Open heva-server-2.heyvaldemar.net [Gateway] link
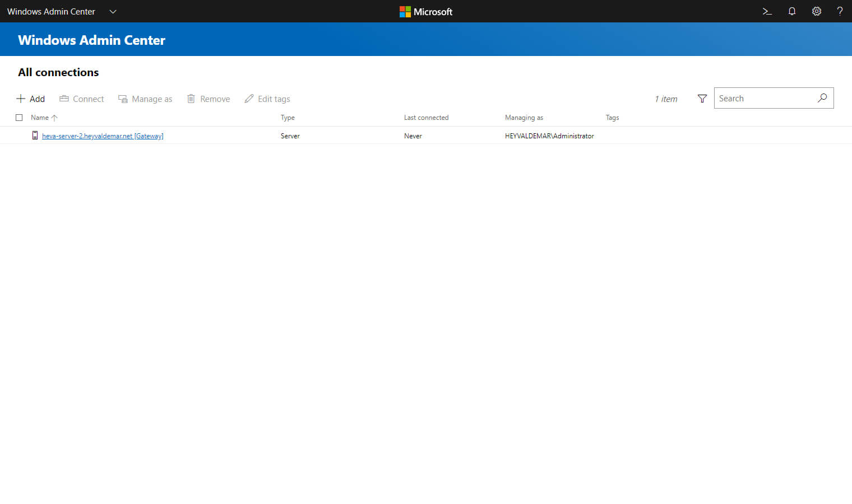The width and height of the screenshot is (852, 504). pyautogui.click(x=103, y=136)
